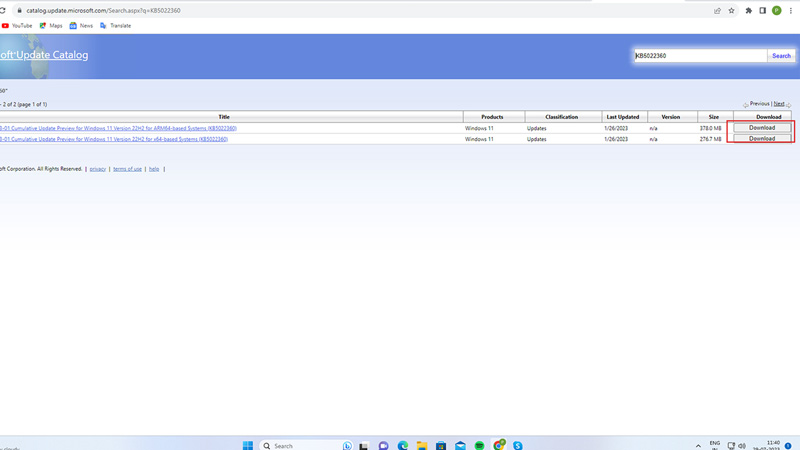
Task: Reload the page with the refresh icon
Action: 3,10
